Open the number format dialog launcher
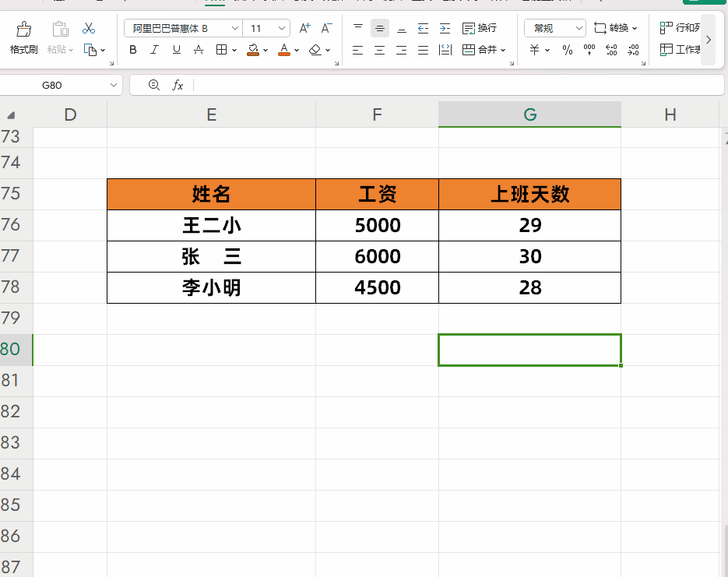 643,64
